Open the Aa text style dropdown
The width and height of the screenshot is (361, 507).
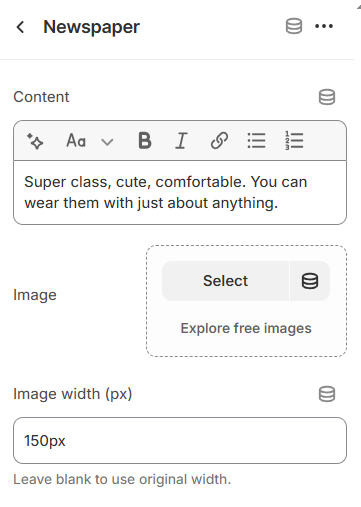point(89,141)
